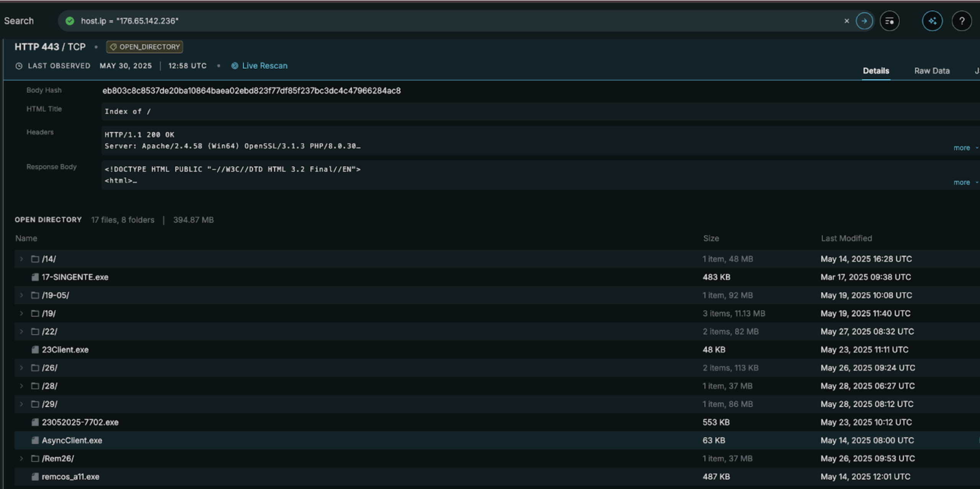The image size is (980, 489).
Task: Click the file icon beside remcos_a11.exe
Action: (x=35, y=476)
